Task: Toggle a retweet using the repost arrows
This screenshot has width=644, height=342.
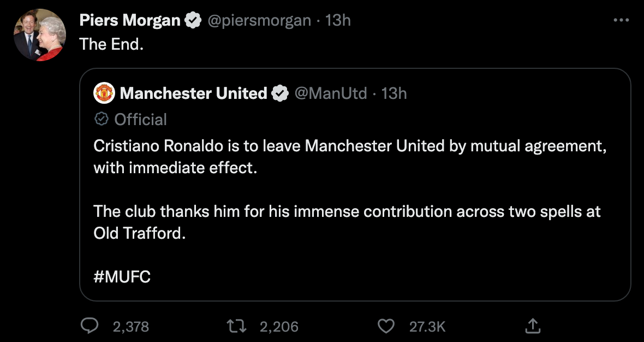Action: coord(236,326)
